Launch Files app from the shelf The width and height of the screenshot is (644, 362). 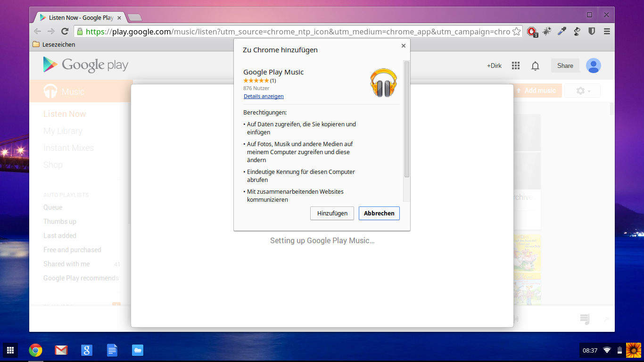(x=137, y=350)
